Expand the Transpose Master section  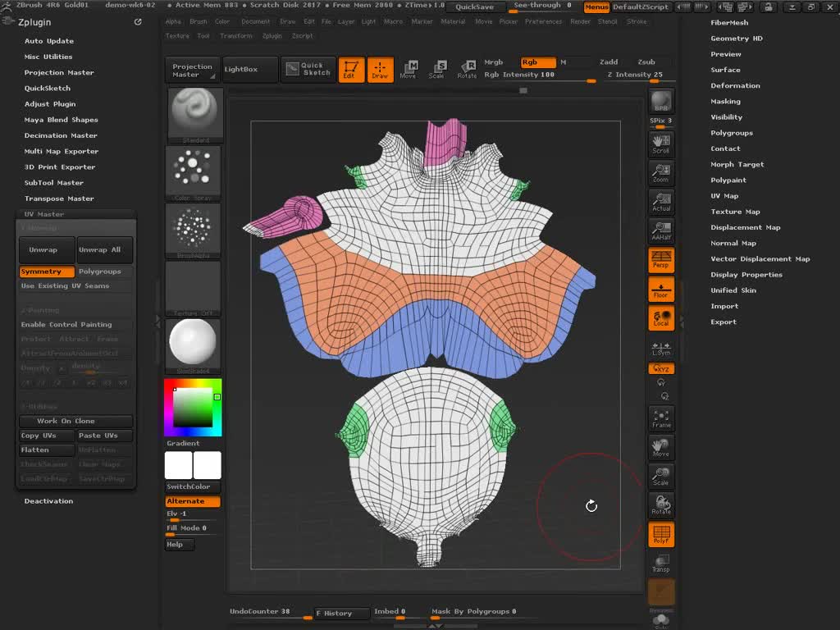click(x=59, y=199)
